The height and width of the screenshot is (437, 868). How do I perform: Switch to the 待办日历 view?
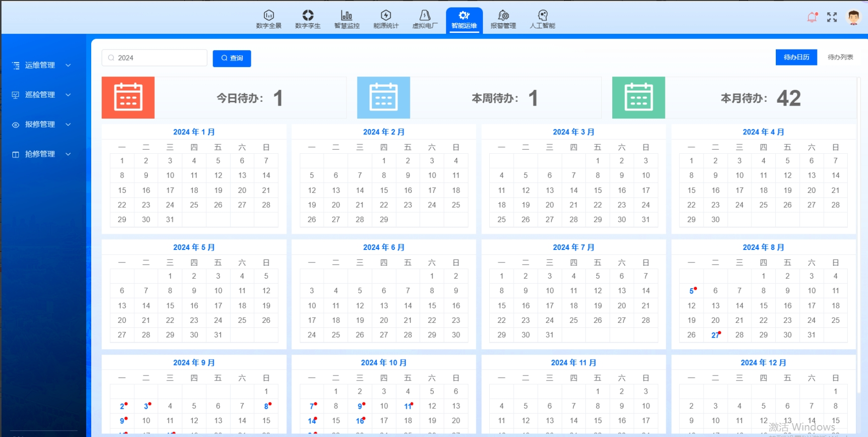pos(796,57)
